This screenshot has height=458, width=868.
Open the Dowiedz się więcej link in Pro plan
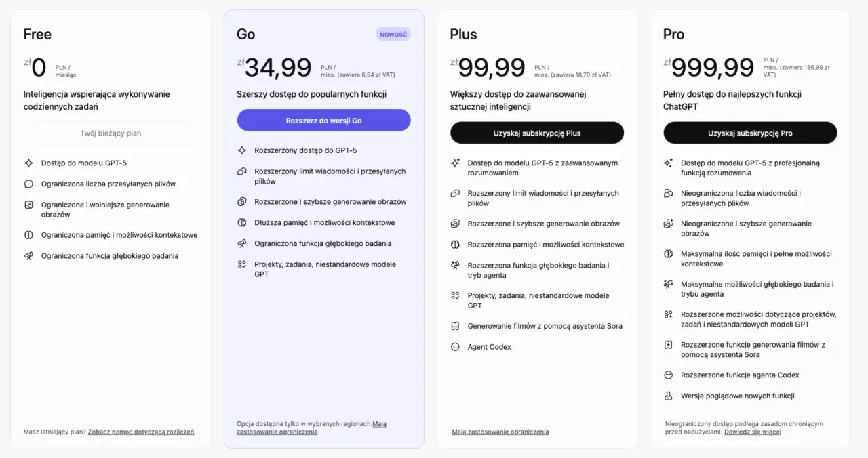click(752, 432)
